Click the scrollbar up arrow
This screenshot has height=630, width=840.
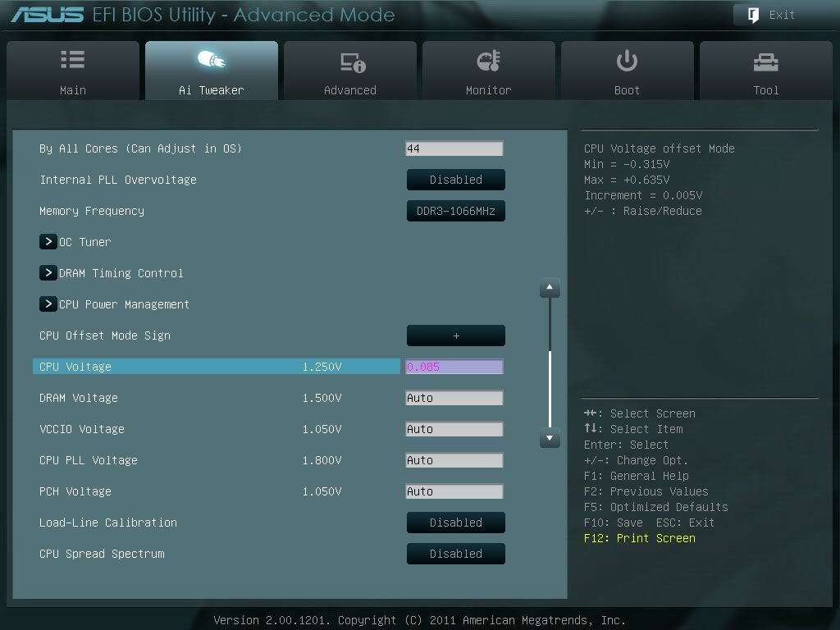click(x=550, y=288)
